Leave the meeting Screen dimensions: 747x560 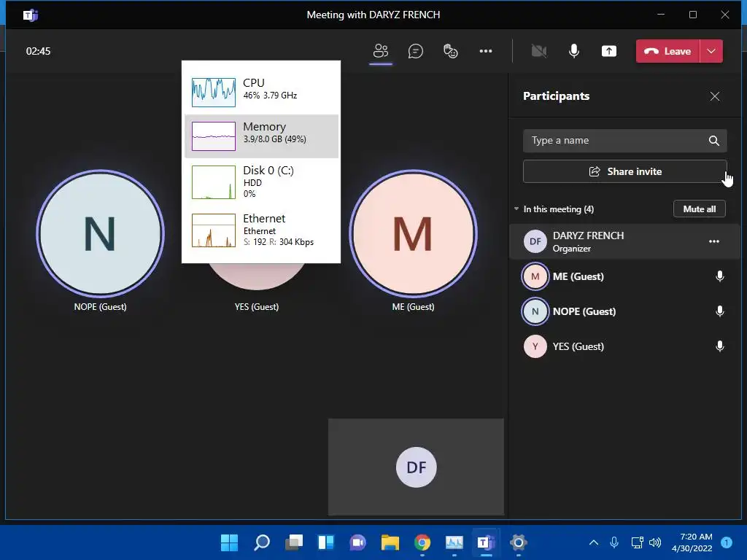[x=667, y=51]
